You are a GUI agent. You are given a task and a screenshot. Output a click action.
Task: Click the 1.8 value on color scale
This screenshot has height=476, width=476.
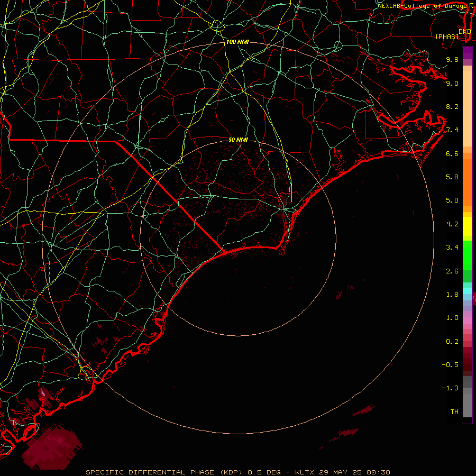452,295
